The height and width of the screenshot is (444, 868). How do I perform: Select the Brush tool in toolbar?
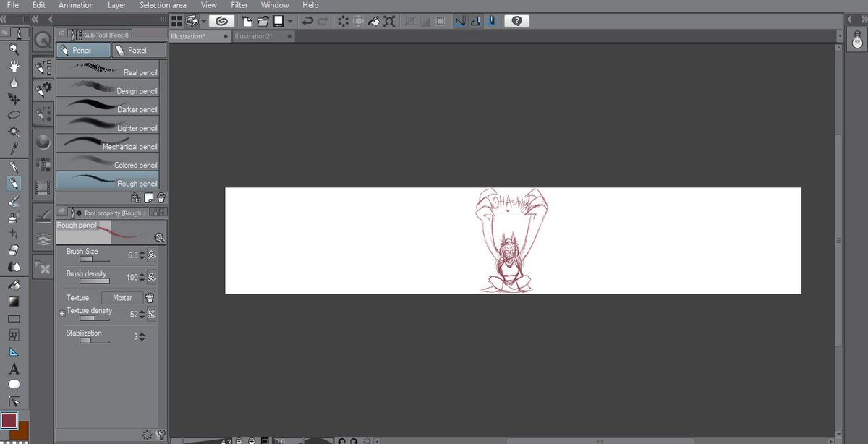[13, 201]
